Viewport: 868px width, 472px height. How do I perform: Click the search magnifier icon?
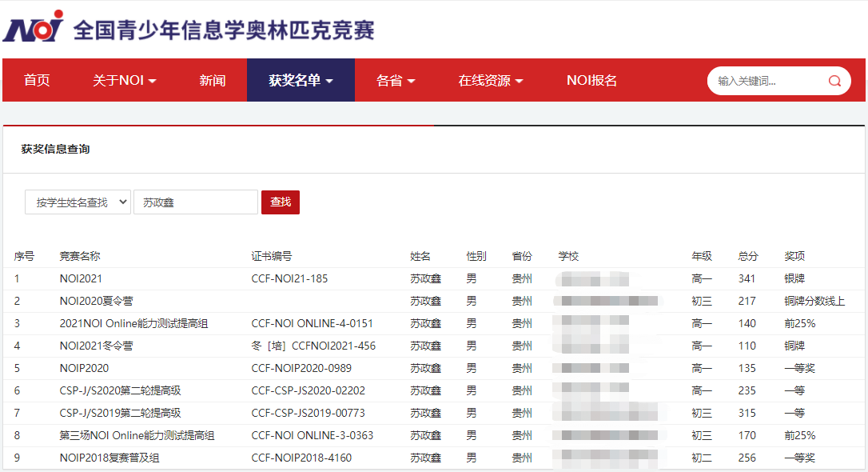(x=834, y=81)
